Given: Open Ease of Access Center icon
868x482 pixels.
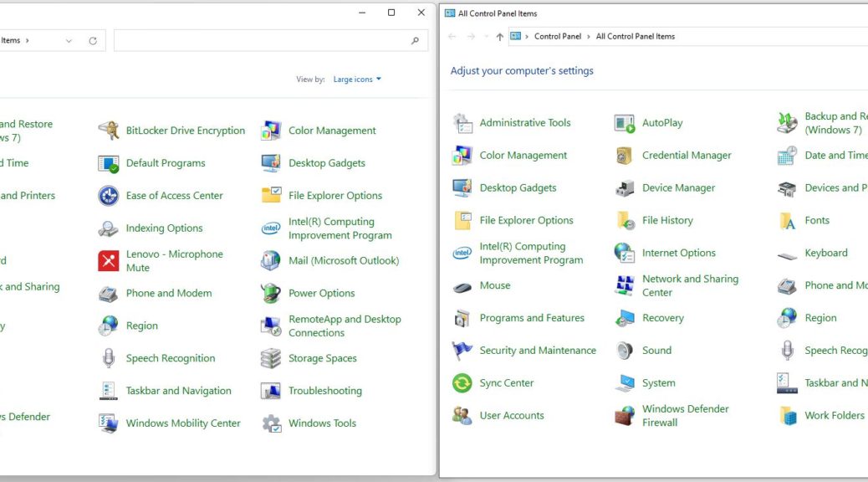Looking at the screenshot, I should tap(109, 196).
